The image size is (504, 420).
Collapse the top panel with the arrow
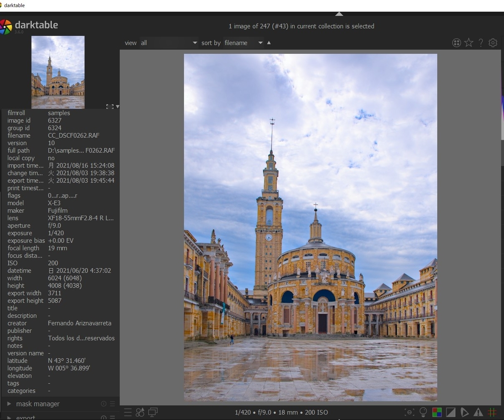coord(339,14)
